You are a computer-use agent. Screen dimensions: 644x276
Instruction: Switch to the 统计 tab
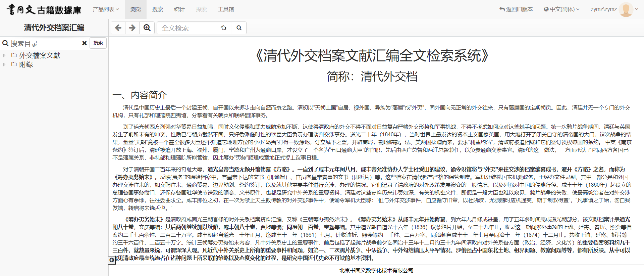(179, 9)
